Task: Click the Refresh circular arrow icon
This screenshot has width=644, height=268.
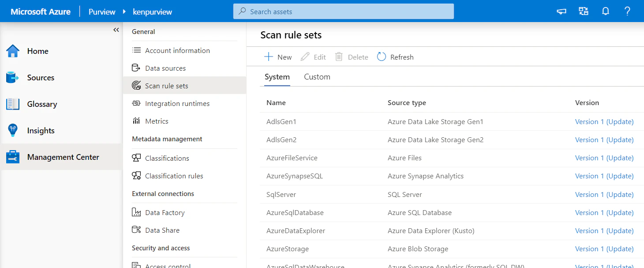Action: (x=382, y=57)
